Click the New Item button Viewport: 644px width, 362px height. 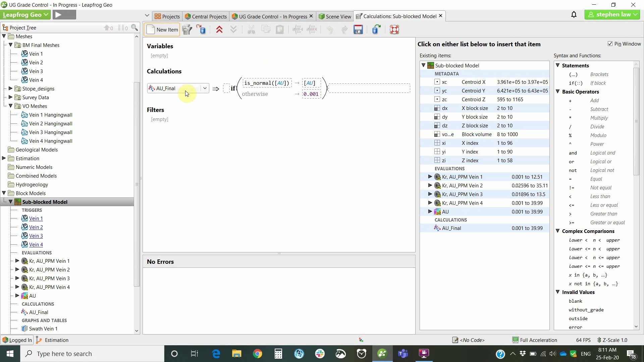[163, 29]
